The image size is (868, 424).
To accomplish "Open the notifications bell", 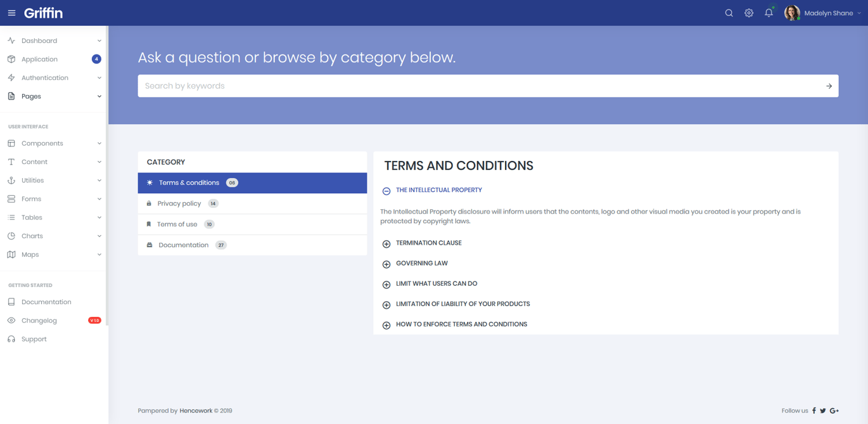I will point(769,13).
